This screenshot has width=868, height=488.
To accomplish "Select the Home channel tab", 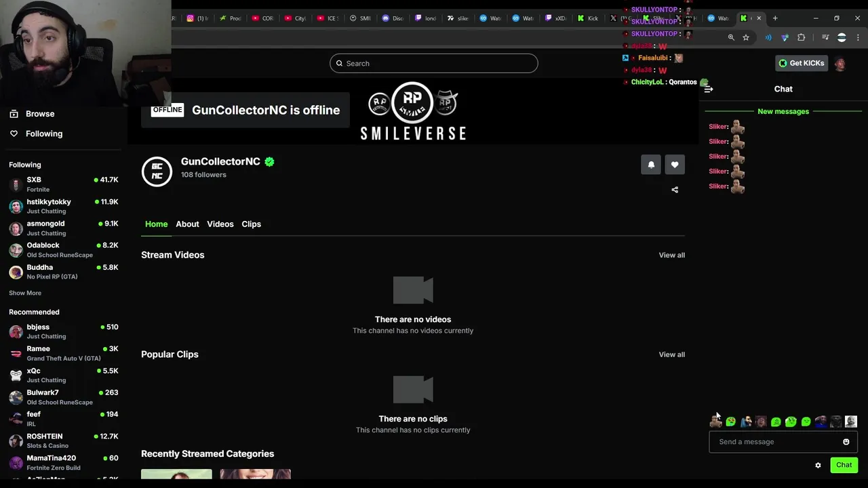I will click(156, 224).
